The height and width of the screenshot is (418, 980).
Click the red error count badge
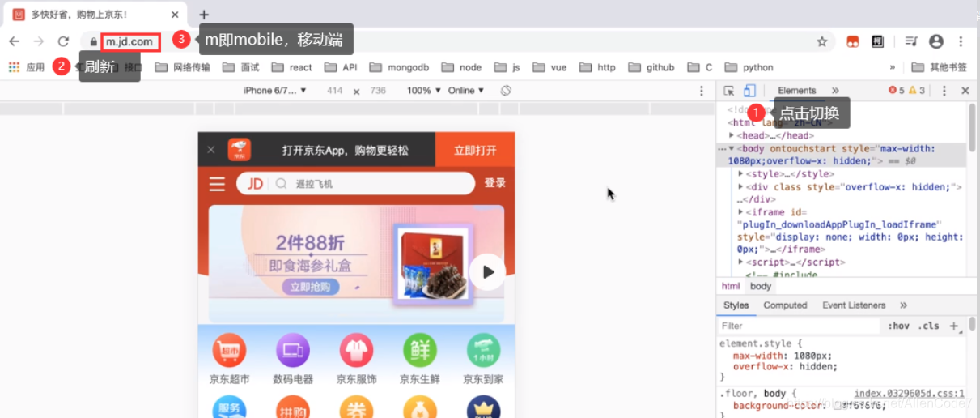tap(897, 91)
